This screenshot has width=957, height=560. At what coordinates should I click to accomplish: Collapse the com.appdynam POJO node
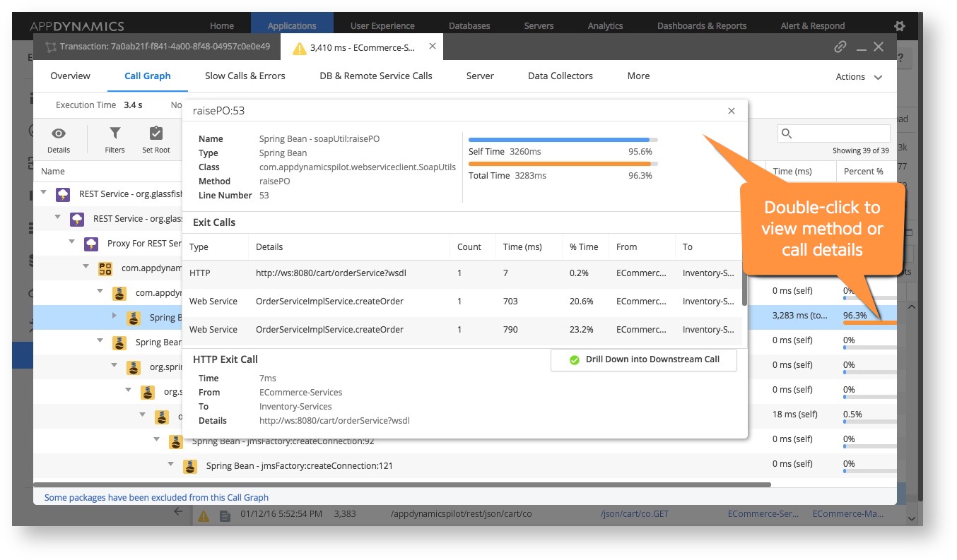(x=86, y=267)
